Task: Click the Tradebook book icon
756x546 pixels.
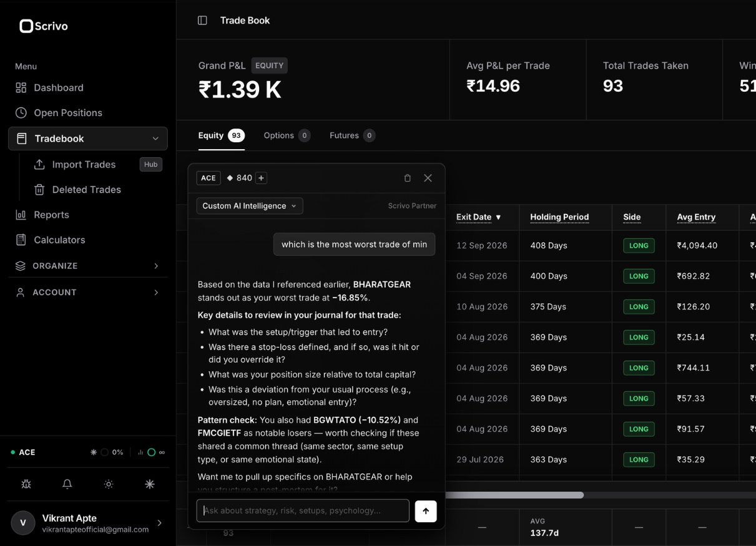Action: click(x=21, y=139)
